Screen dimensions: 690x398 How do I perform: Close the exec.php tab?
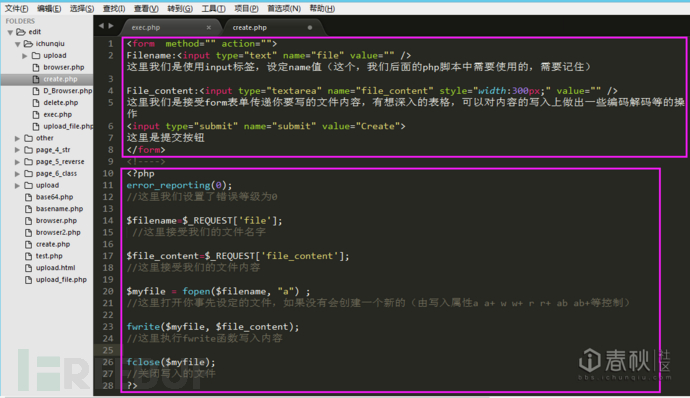(x=209, y=27)
